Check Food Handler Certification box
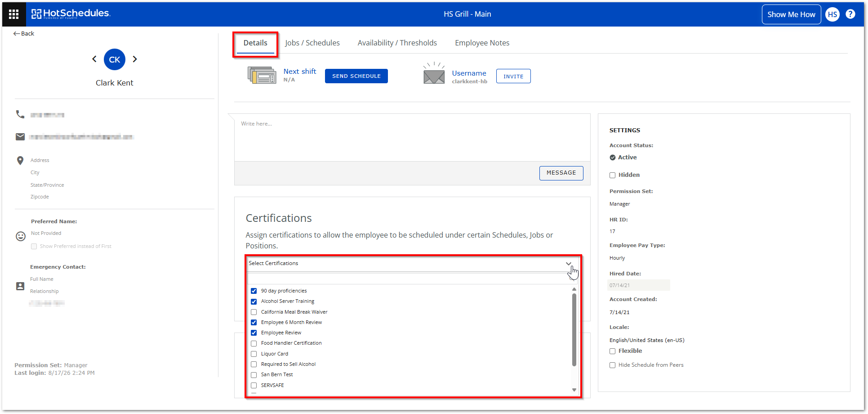The height and width of the screenshot is (414, 868). [254, 343]
